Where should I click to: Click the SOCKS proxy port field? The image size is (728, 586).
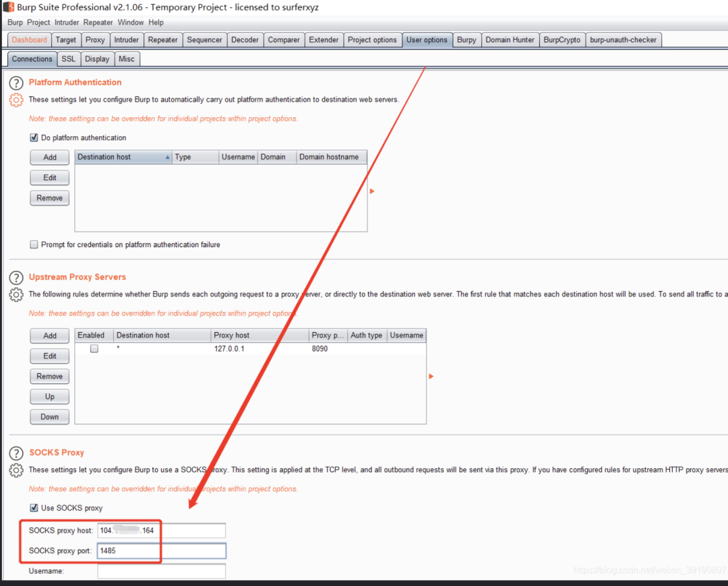(162, 551)
